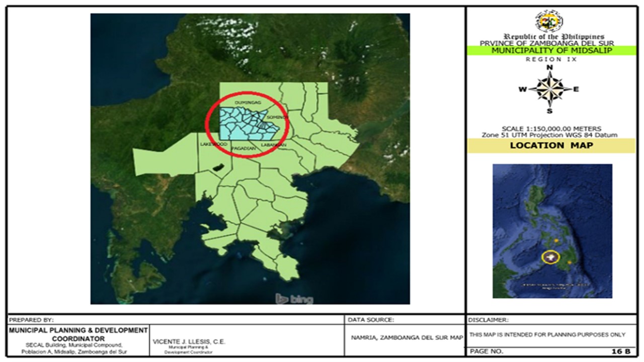
Task: Click the Republic of the Philippines seal
Action: click(x=549, y=21)
